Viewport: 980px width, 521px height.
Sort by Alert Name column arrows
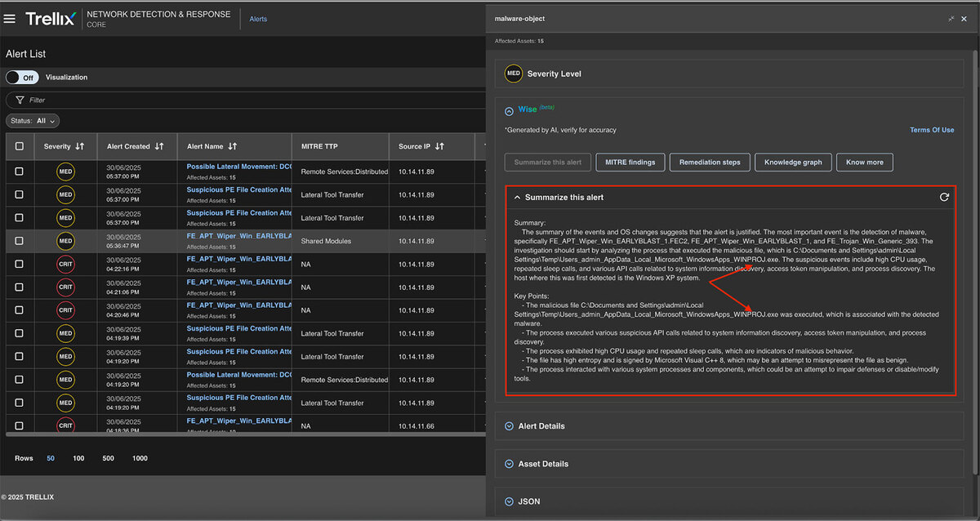pos(233,146)
